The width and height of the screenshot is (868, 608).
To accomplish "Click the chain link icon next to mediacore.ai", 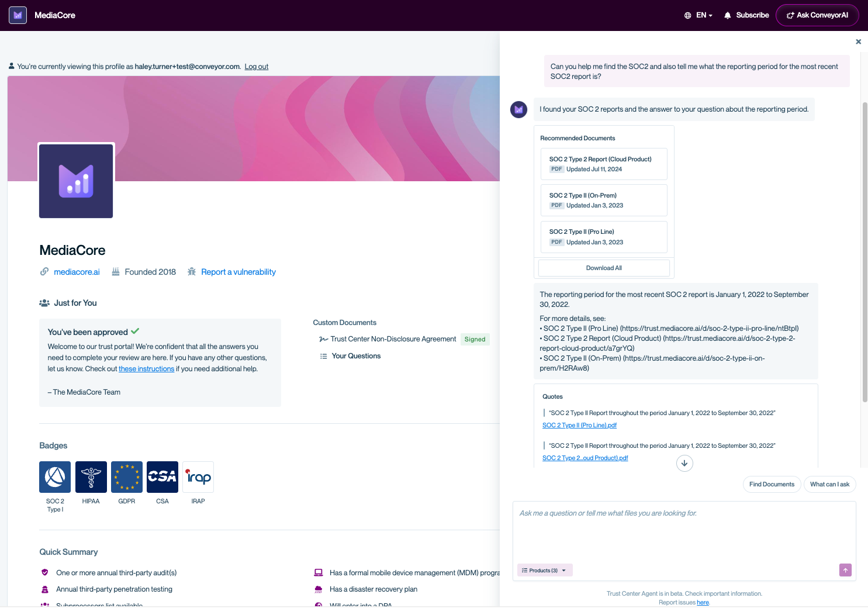I will 44,272.
